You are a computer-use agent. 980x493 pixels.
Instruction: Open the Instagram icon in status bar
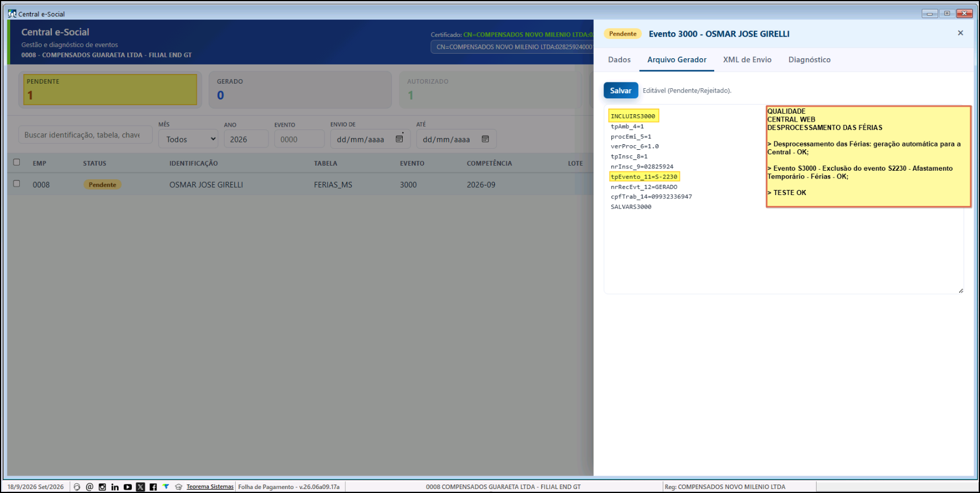click(102, 487)
